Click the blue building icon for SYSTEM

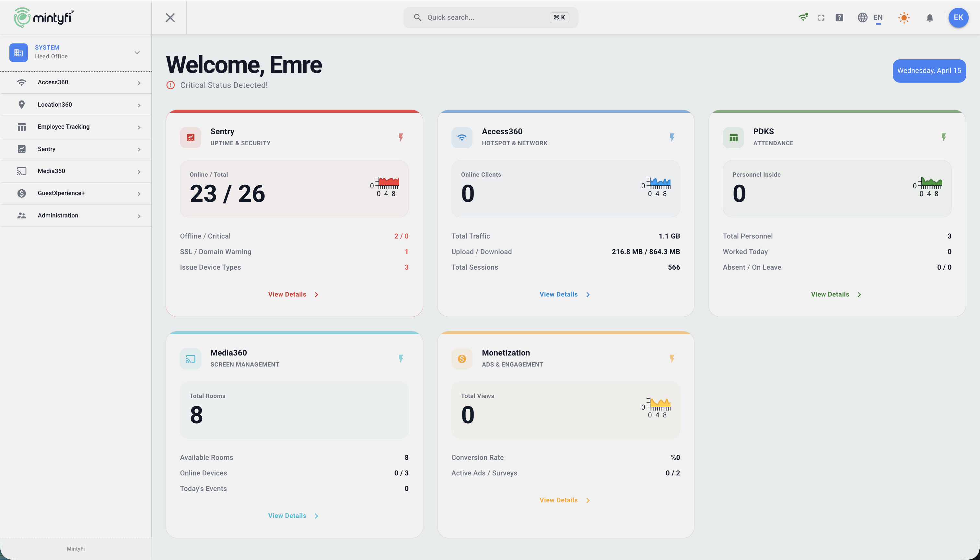[18, 52]
